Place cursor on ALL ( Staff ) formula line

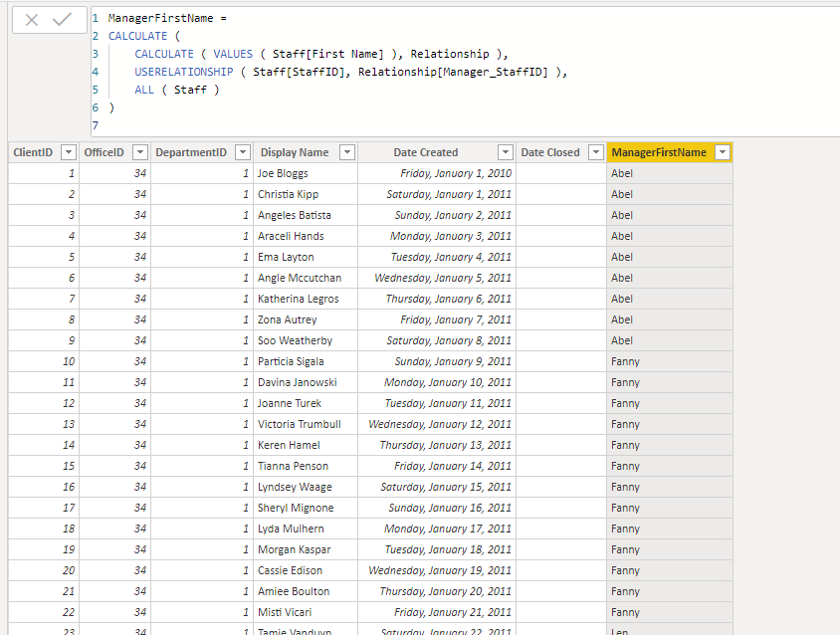[x=177, y=90]
